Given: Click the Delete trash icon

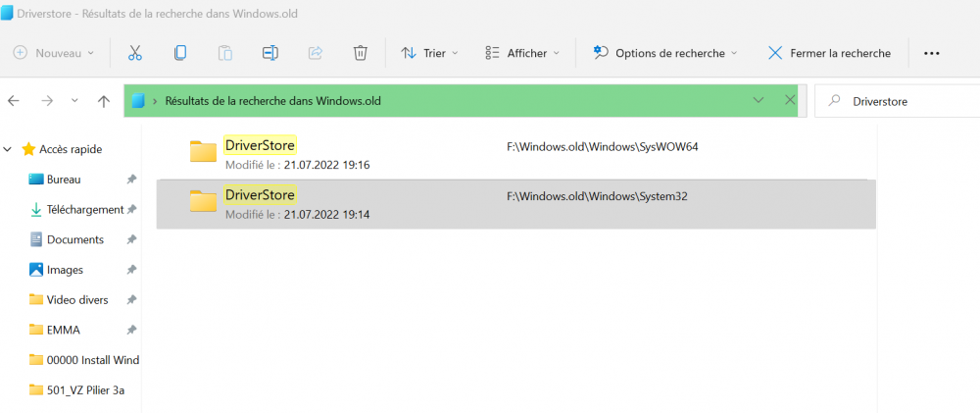Looking at the screenshot, I should pyautogui.click(x=361, y=53).
